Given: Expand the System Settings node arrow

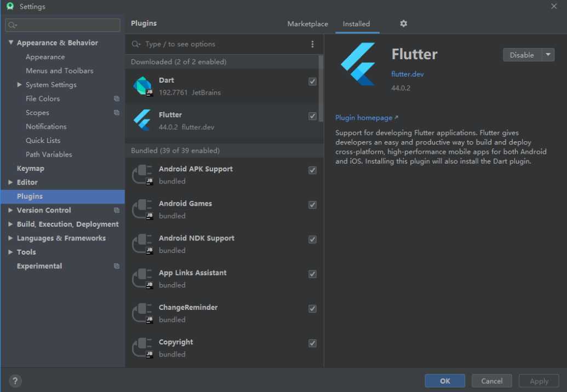Looking at the screenshot, I should [x=19, y=84].
